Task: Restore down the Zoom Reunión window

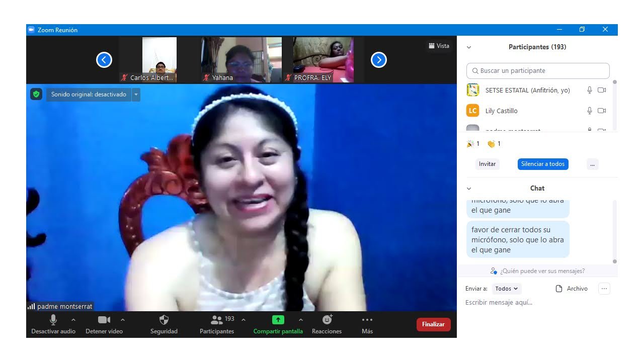Action: 582,30
